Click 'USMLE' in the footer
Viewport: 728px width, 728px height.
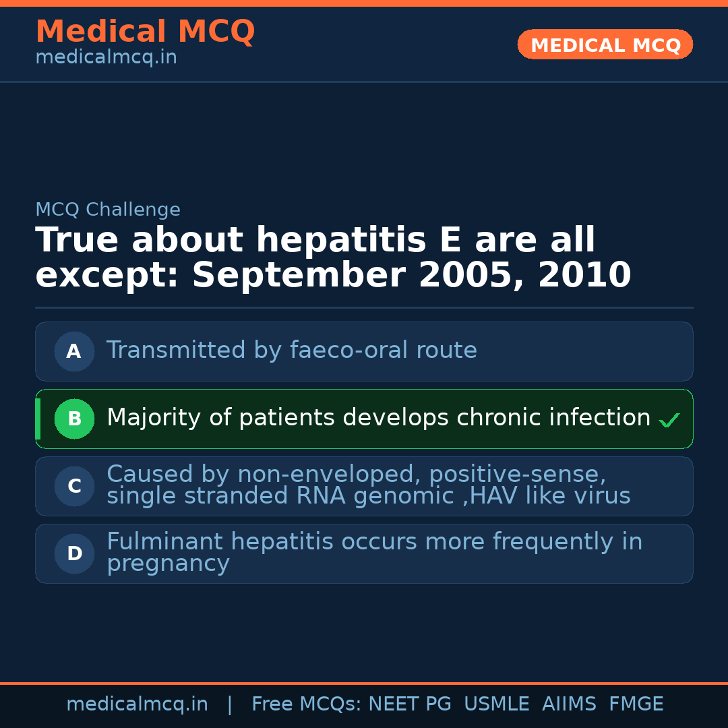tap(496, 704)
